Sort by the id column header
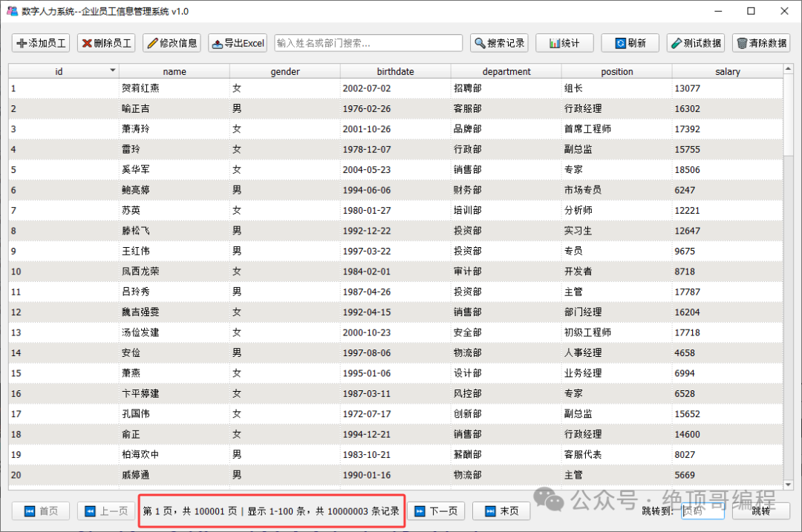Screen dimensions: 802x532 pyautogui.click(x=63, y=71)
